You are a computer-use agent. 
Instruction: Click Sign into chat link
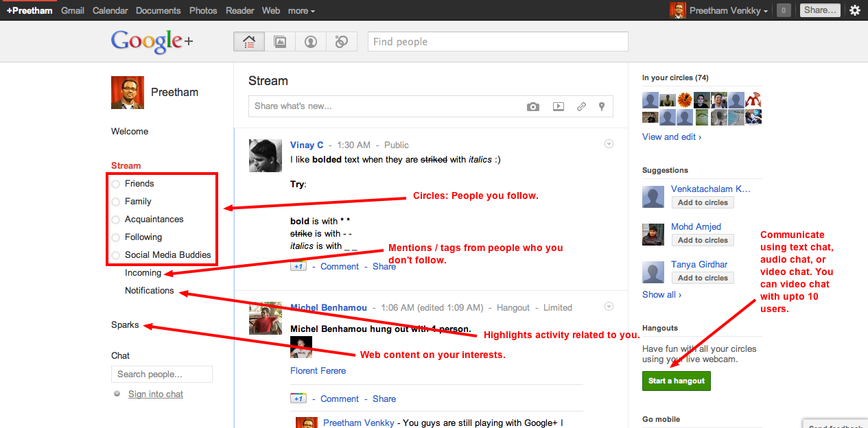pyautogui.click(x=156, y=394)
